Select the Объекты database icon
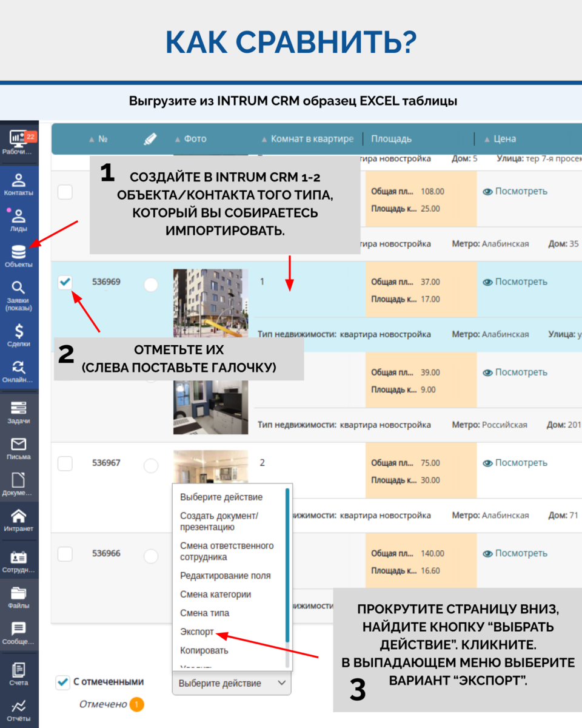The image size is (582, 728). pyautogui.click(x=18, y=252)
